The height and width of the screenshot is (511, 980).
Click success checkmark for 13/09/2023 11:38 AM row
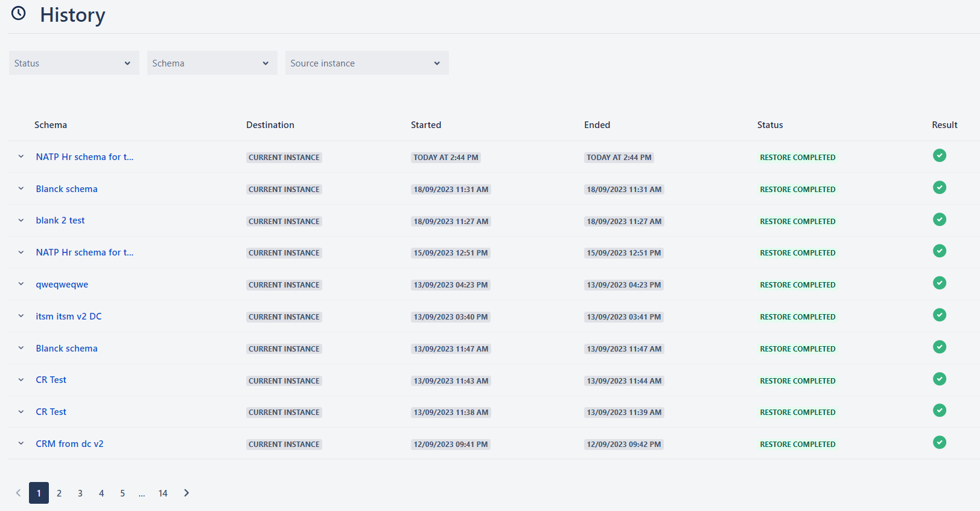click(x=940, y=411)
